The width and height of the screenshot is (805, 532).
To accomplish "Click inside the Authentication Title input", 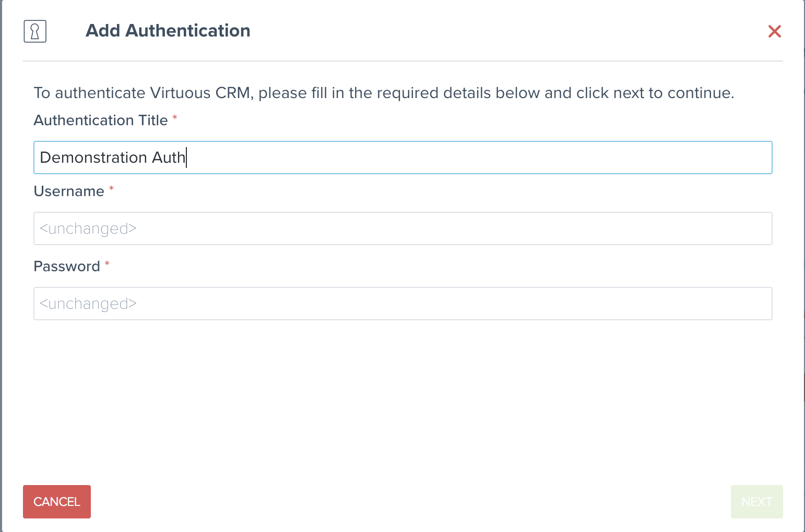I will click(x=402, y=158).
